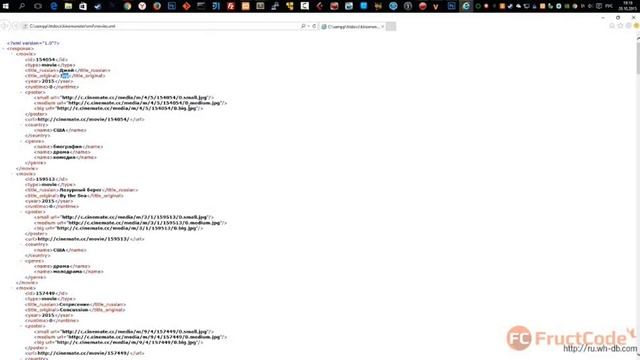Open Yandex browser taskbar icon
The image size is (640, 360).
point(142,6)
